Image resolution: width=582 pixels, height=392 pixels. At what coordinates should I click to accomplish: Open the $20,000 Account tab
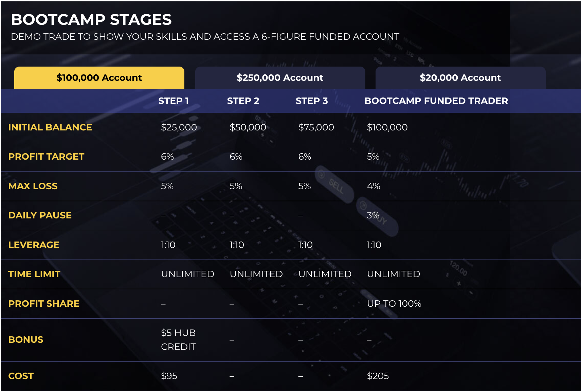point(460,78)
